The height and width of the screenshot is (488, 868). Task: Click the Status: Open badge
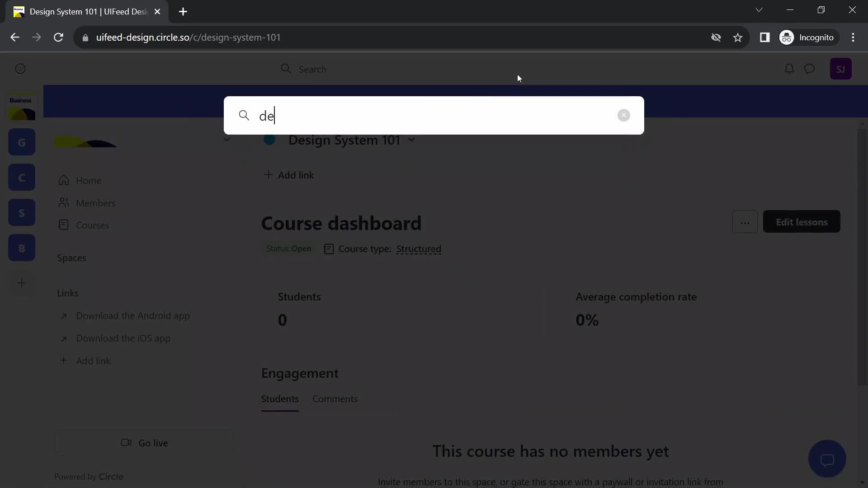click(x=288, y=249)
